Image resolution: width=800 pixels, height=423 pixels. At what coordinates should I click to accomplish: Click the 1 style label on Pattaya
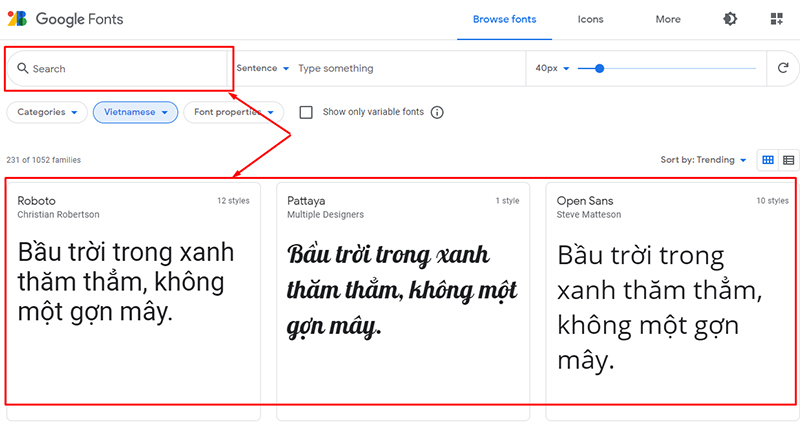(x=507, y=201)
